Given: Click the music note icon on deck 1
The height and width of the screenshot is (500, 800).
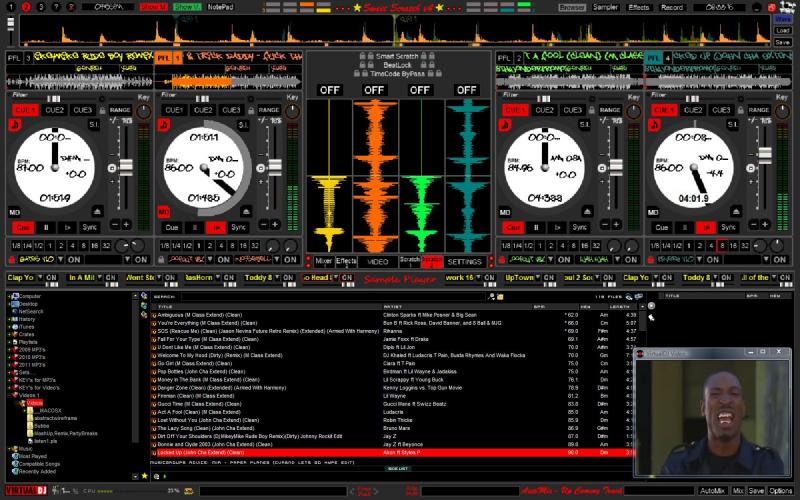Looking at the screenshot, I should (163, 125).
